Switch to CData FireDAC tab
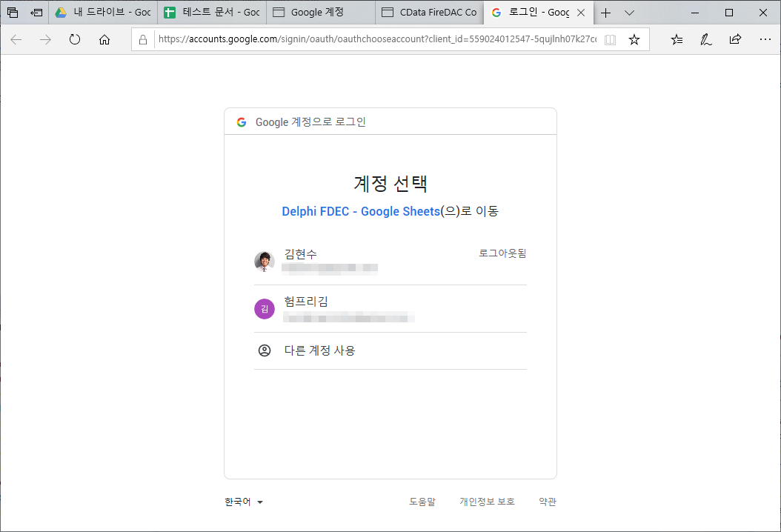 coord(429,13)
